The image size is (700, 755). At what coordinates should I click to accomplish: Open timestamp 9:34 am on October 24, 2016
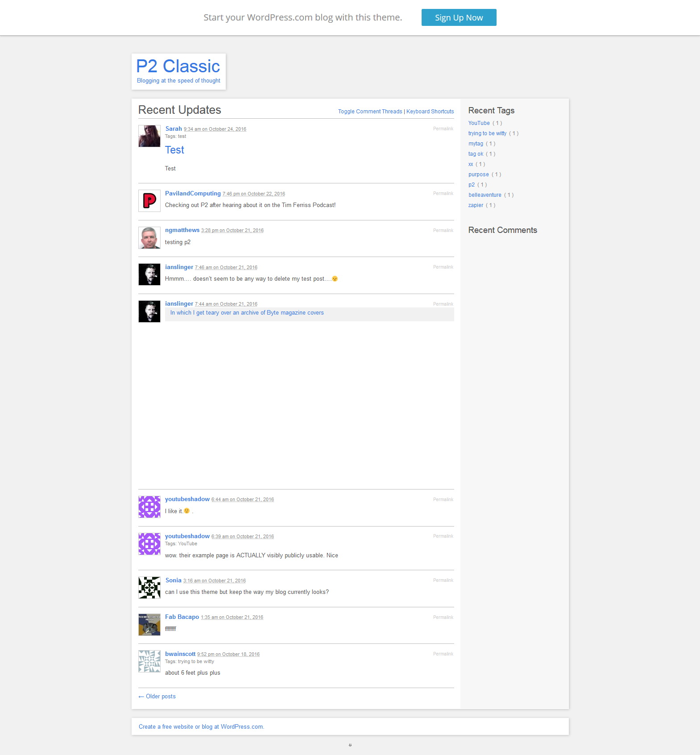click(x=215, y=129)
